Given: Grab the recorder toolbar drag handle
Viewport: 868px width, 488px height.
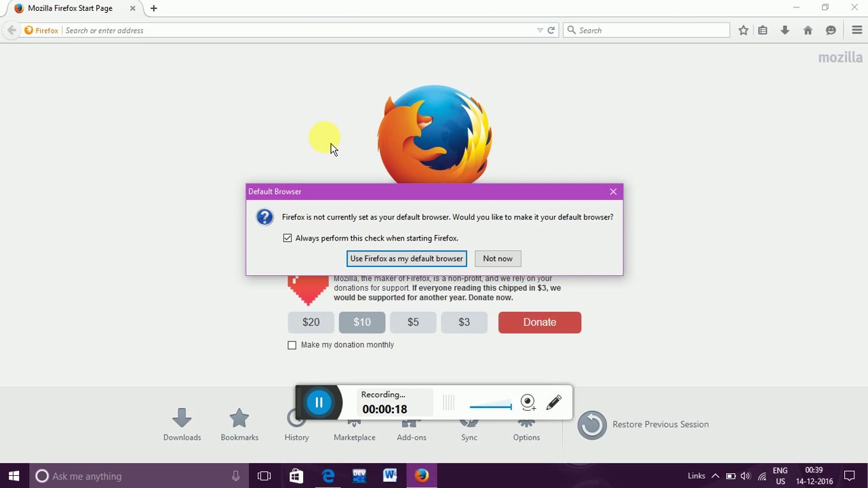Looking at the screenshot, I should tap(448, 403).
